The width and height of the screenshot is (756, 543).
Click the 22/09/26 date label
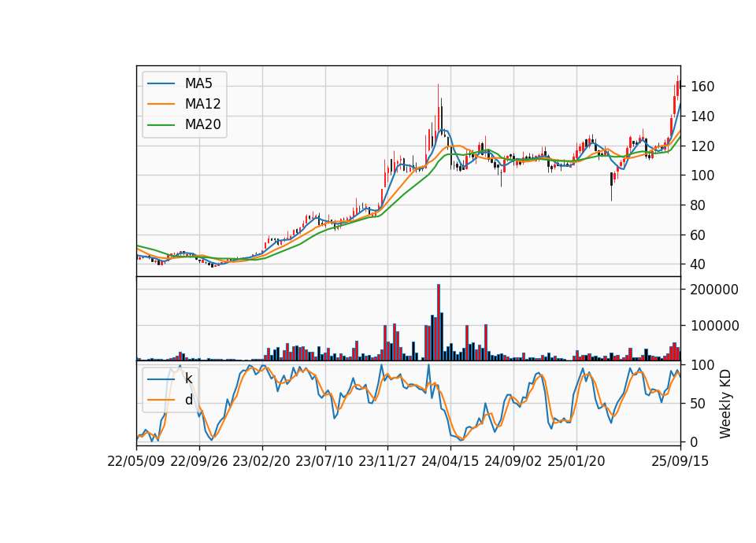coord(199,461)
